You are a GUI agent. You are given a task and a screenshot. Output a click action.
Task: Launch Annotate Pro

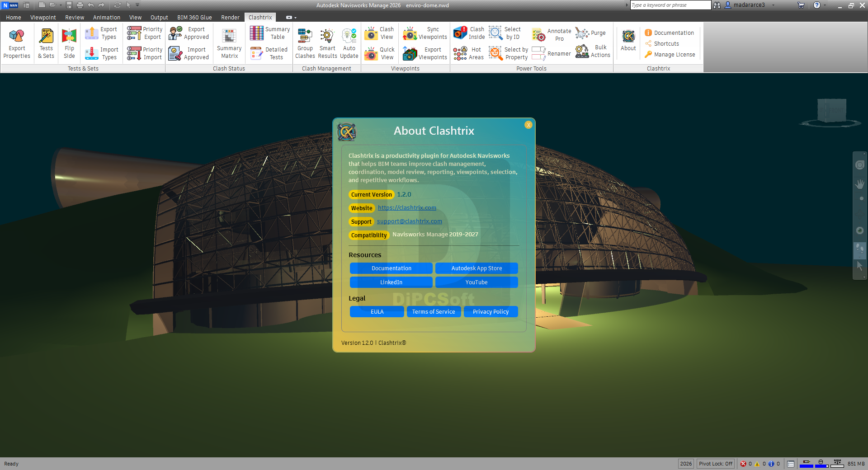(552, 35)
